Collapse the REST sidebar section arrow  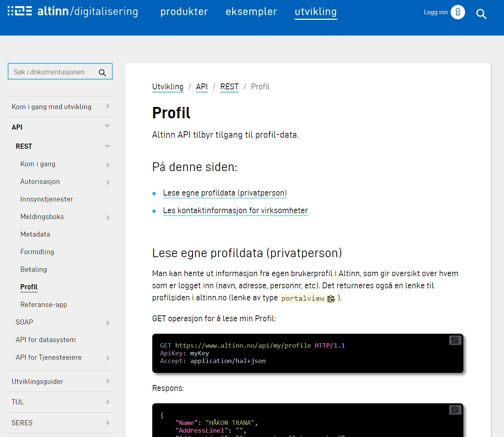pos(107,147)
